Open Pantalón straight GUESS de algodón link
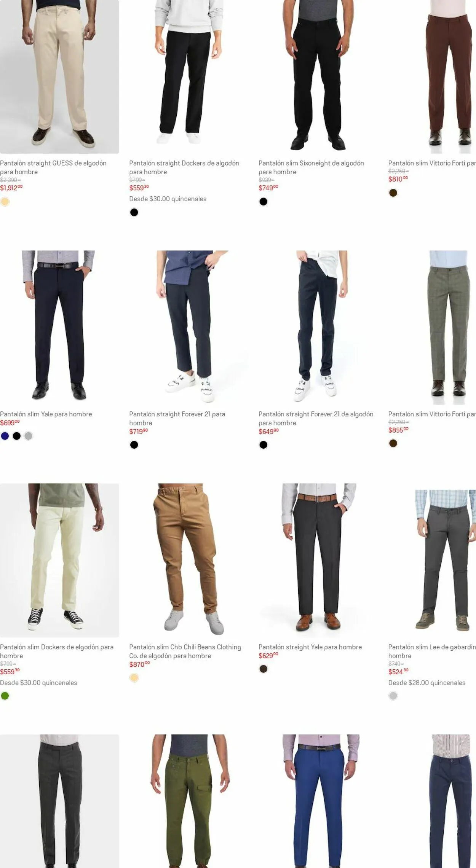 click(53, 167)
